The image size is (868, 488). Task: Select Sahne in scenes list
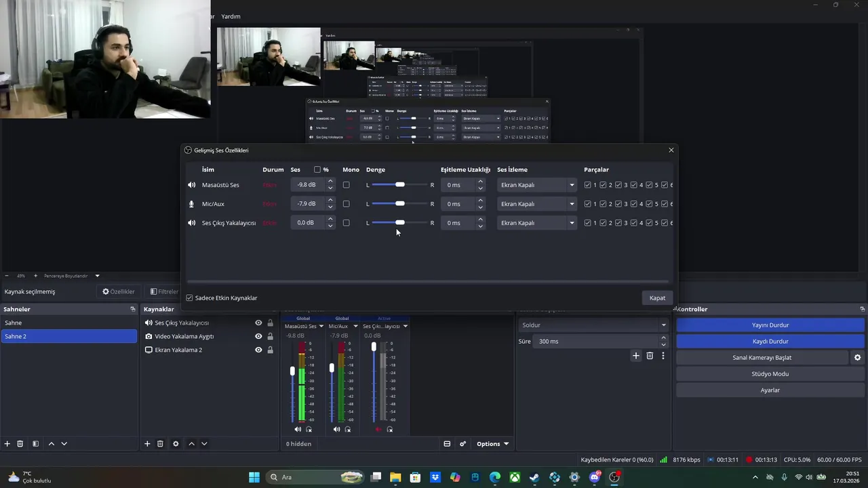pyautogui.click(x=68, y=323)
